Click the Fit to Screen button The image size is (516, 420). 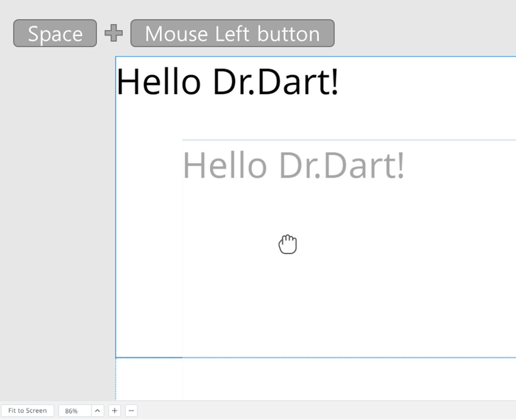28,411
